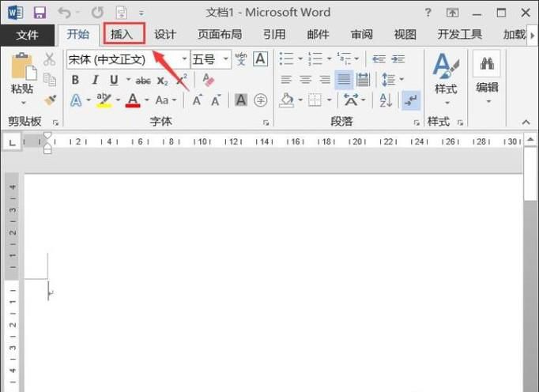Open the 段落 paragraph dialog launcher
Image resolution: width=539 pixels, height=392 pixels.
(416, 122)
